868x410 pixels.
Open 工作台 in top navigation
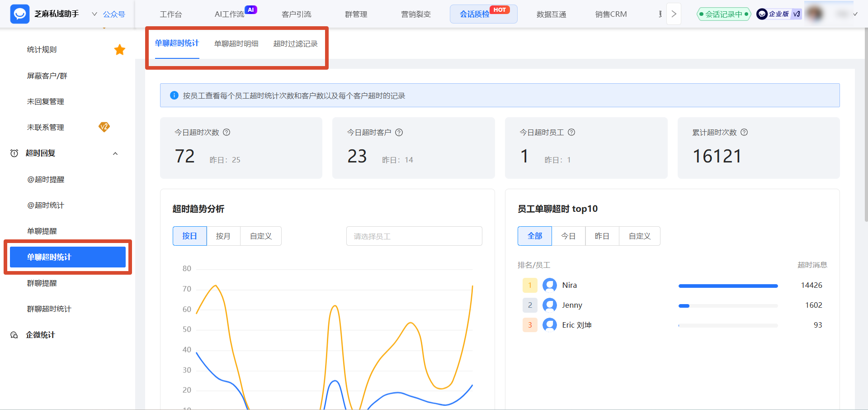(171, 14)
